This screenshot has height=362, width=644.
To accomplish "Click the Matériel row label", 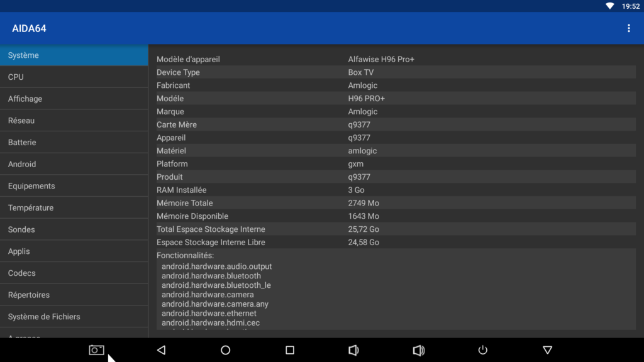I will (x=171, y=151).
